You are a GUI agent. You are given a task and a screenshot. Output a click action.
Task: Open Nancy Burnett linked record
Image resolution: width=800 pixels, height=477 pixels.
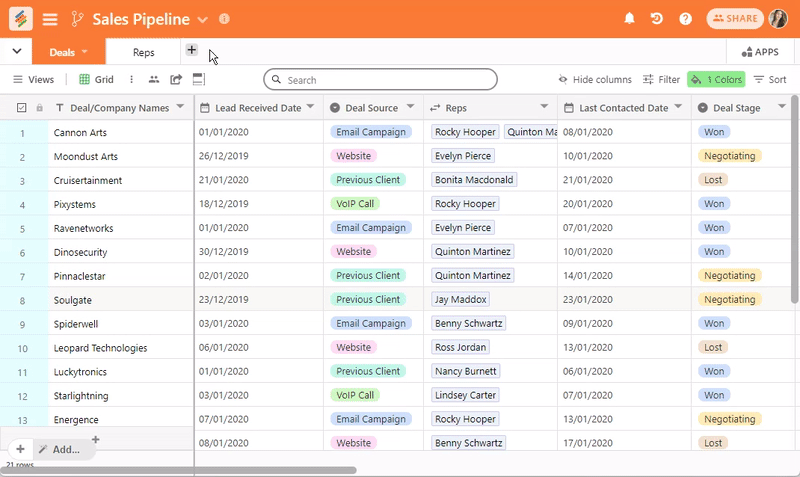pos(465,371)
